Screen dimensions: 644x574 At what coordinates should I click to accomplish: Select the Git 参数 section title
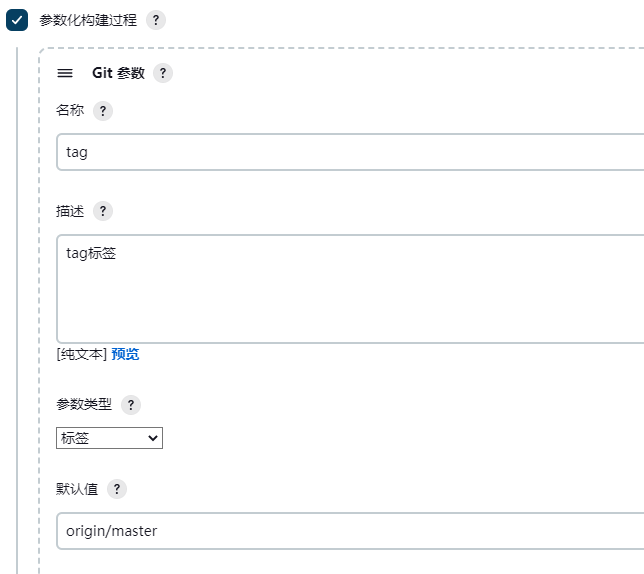(x=118, y=73)
